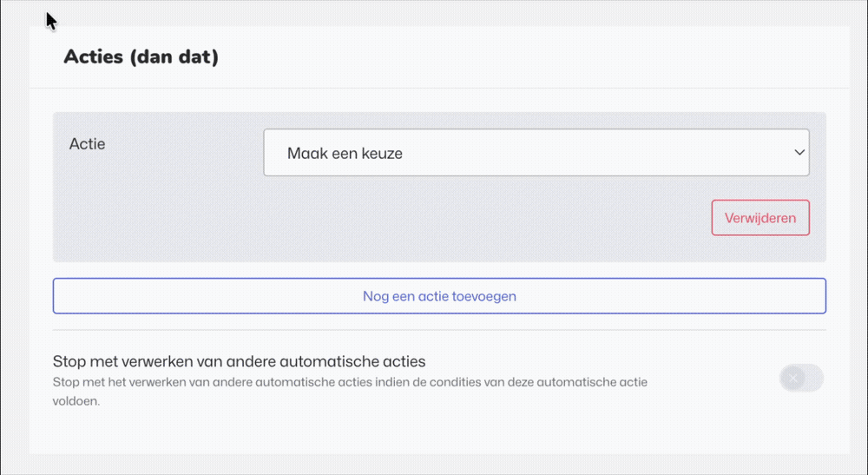Click the chevron arrow on the Actie dropdown
Viewport: 868px width, 475px height.
click(799, 153)
